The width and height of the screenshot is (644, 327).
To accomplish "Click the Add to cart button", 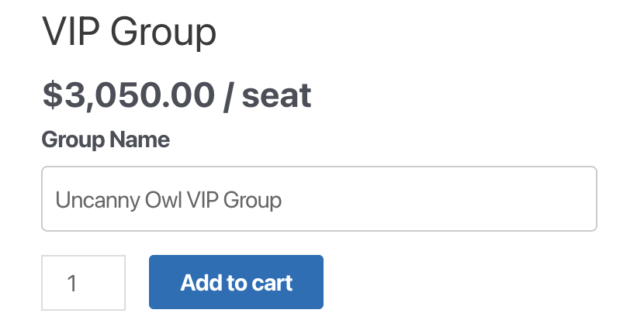I will tap(236, 282).
